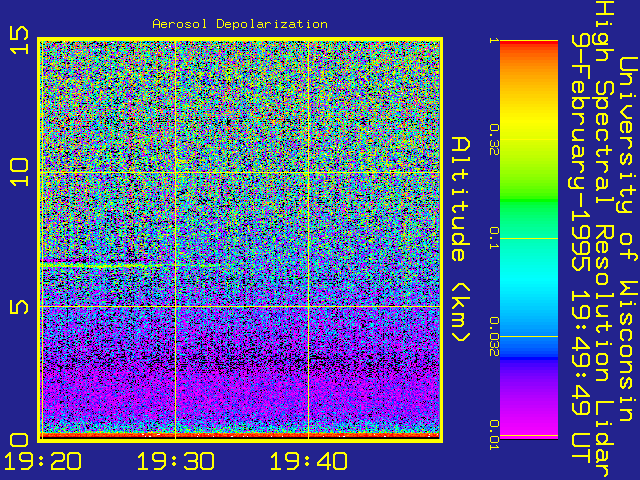This screenshot has width=640, height=480.
Task: Click the color scale label 0.1
Action: click(x=494, y=238)
